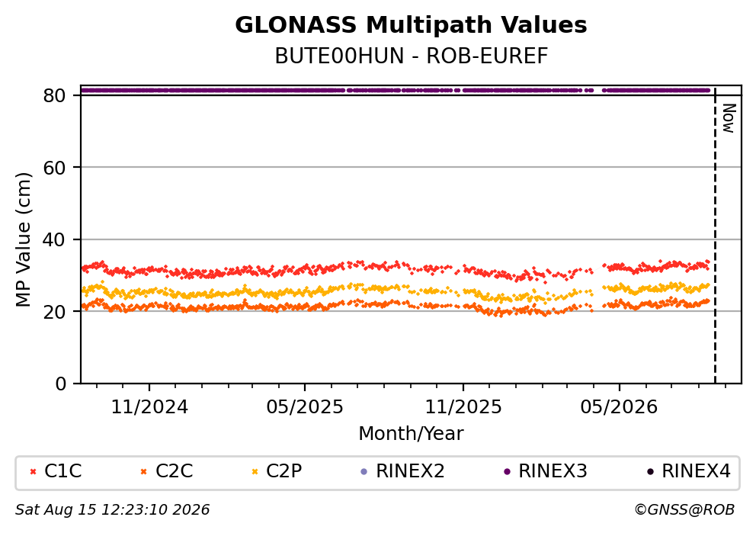Click the RINEX4 dark legend dot
756x533 pixels.
click(x=650, y=472)
